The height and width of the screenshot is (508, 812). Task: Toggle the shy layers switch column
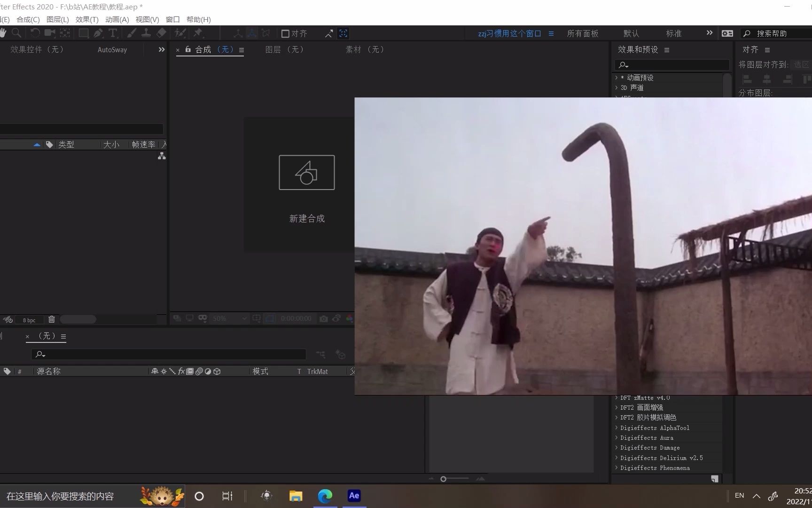coord(154,371)
